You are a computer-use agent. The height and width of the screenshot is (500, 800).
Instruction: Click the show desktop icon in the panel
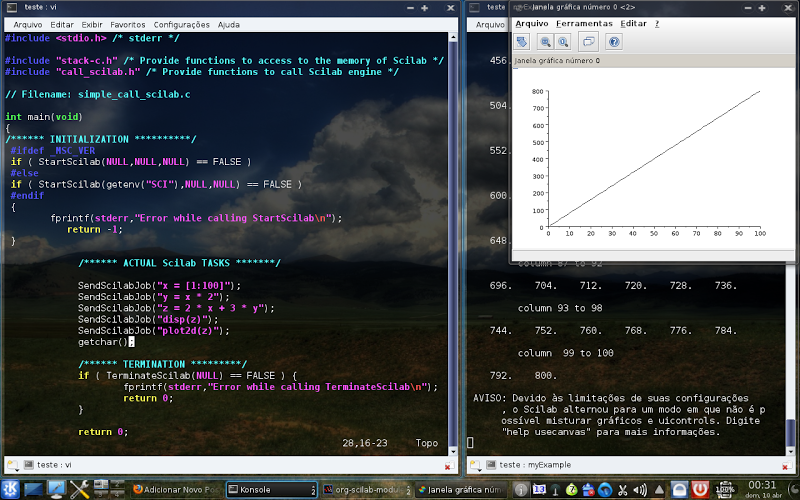[x=33, y=489]
